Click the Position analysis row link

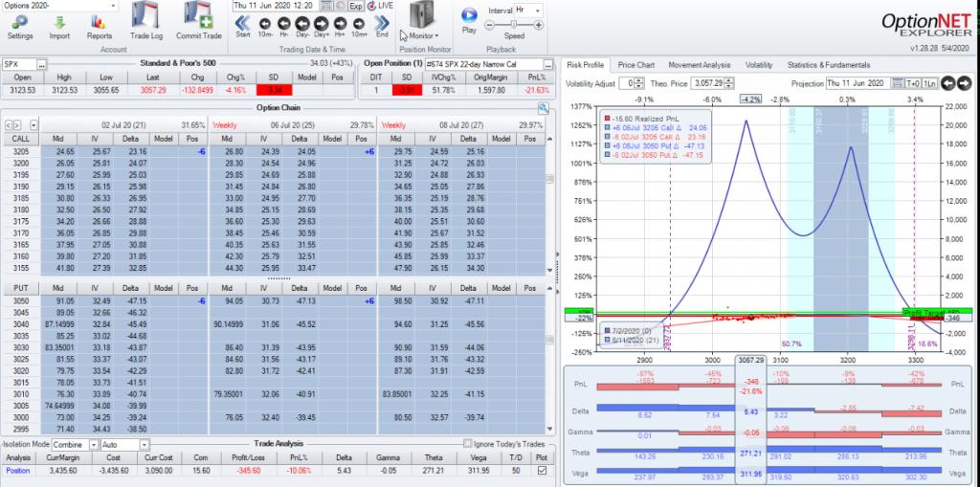tap(17, 470)
